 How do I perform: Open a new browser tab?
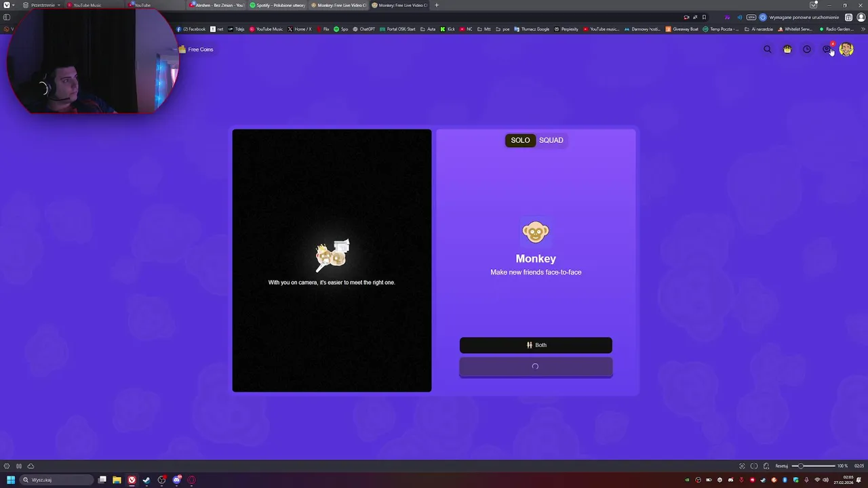tap(436, 5)
